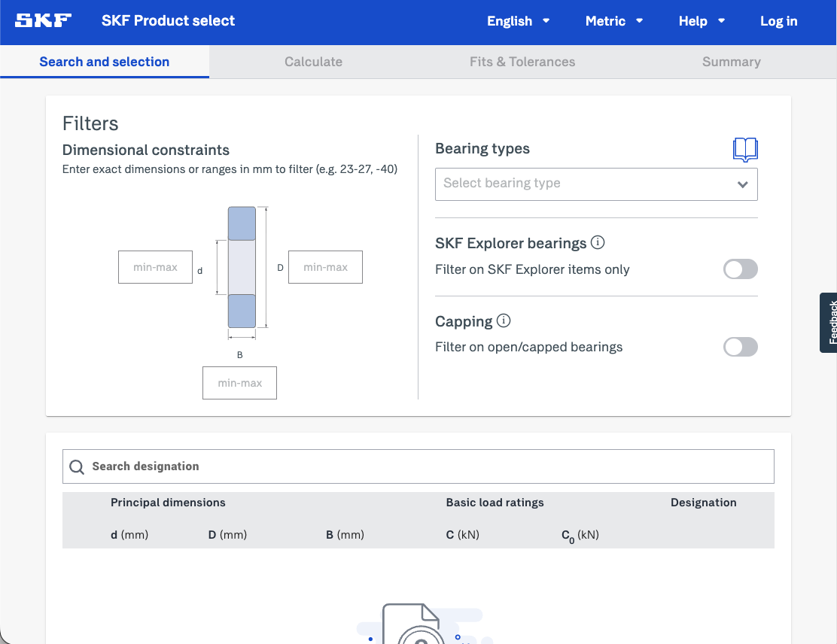The height and width of the screenshot is (644, 837).
Task: Click the Log in link
Action: (779, 21)
